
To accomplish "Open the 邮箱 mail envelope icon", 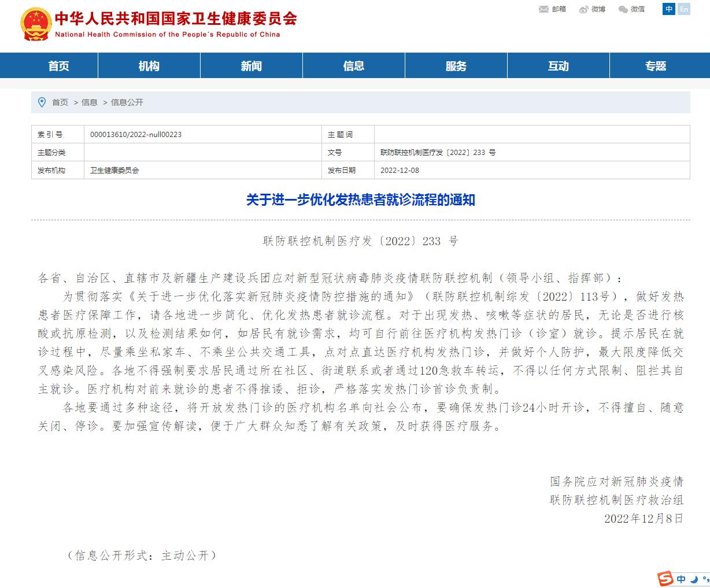I will 543,9.
